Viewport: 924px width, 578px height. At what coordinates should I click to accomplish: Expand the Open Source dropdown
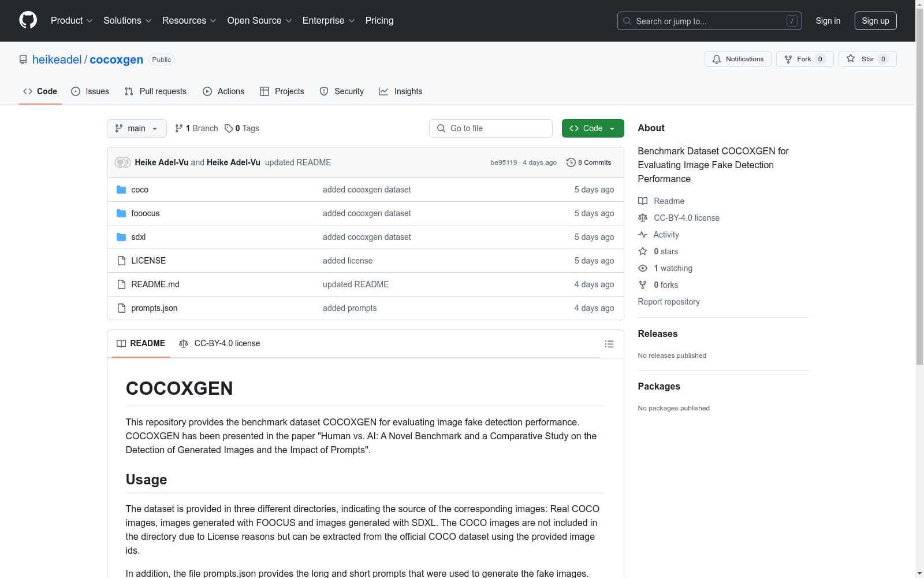click(x=260, y=21)
